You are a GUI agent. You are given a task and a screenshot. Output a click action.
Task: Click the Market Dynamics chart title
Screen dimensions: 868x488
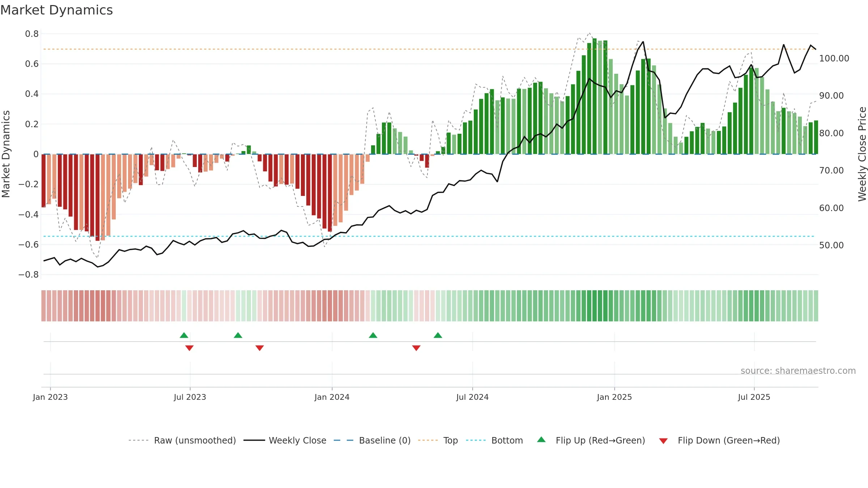[x=57, y=10]
